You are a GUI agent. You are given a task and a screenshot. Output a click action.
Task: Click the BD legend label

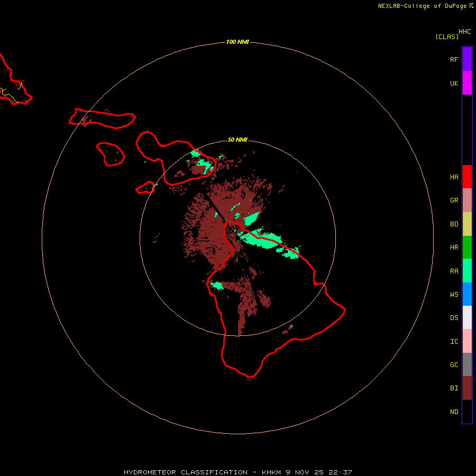[454, 224]
